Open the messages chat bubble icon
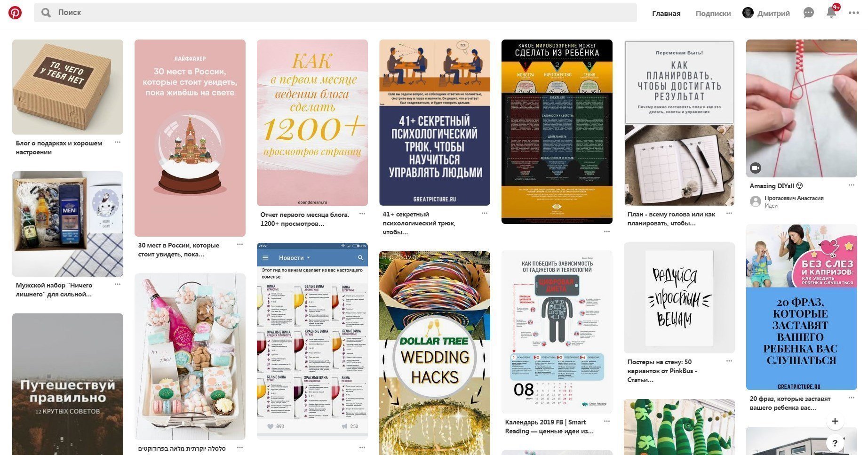The width and height of the screenshot is (868, 455). (808, 13)
